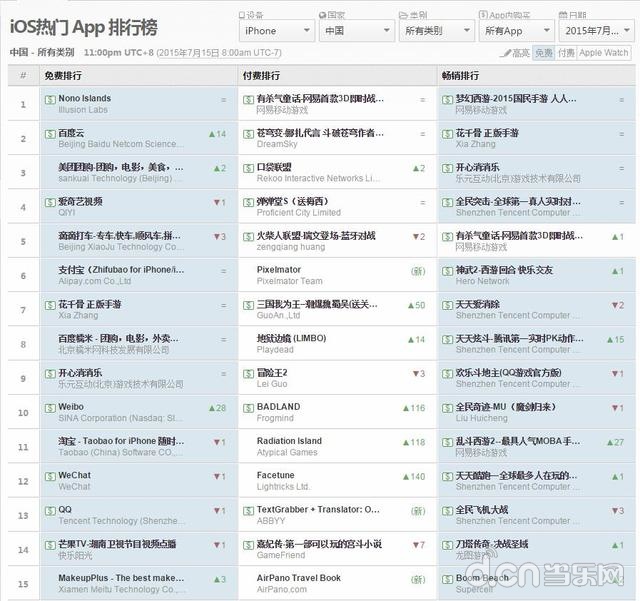Image resolution: width=640 pixels, height=601 pixels.
Task: Open 刀塔传奇 grossing entry
Action: click(x=492, y=544)
